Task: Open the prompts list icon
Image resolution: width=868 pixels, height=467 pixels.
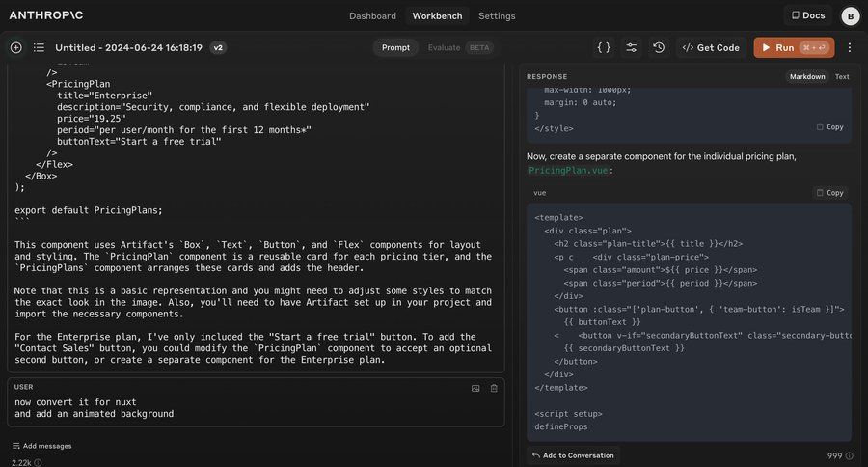Action: click(39, 47)
